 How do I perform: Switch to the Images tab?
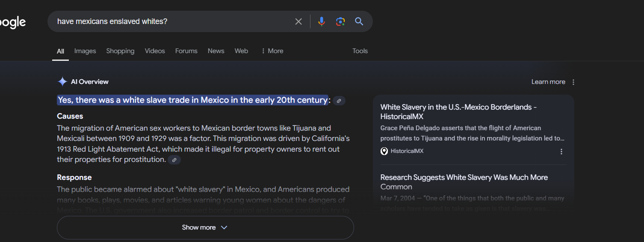(85, 51)
